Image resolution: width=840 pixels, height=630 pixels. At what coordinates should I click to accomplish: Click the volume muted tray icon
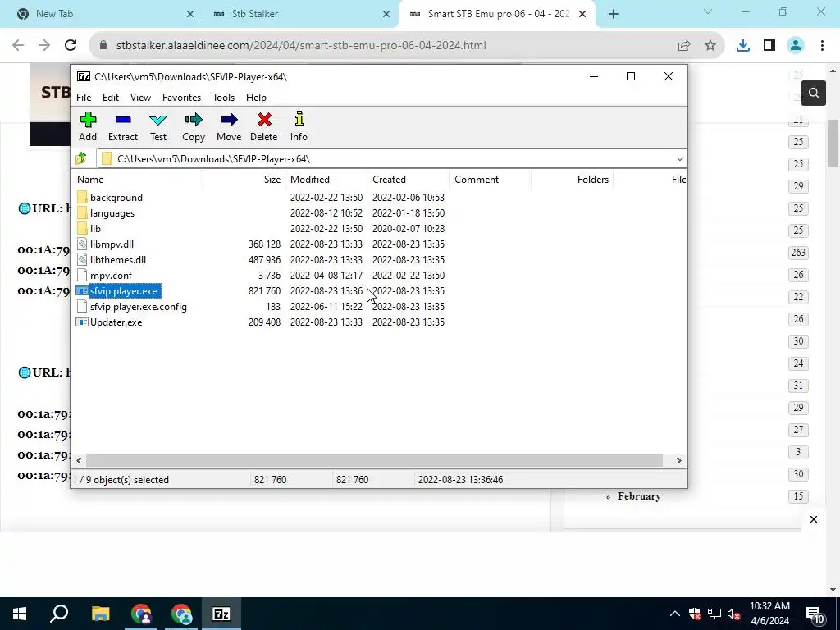tap(734, 614)
